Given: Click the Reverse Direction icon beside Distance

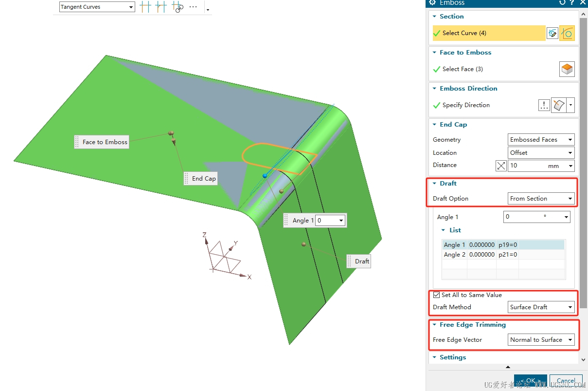Looking at the screenshot, I should pyautogui.click(x=501, y=166).
